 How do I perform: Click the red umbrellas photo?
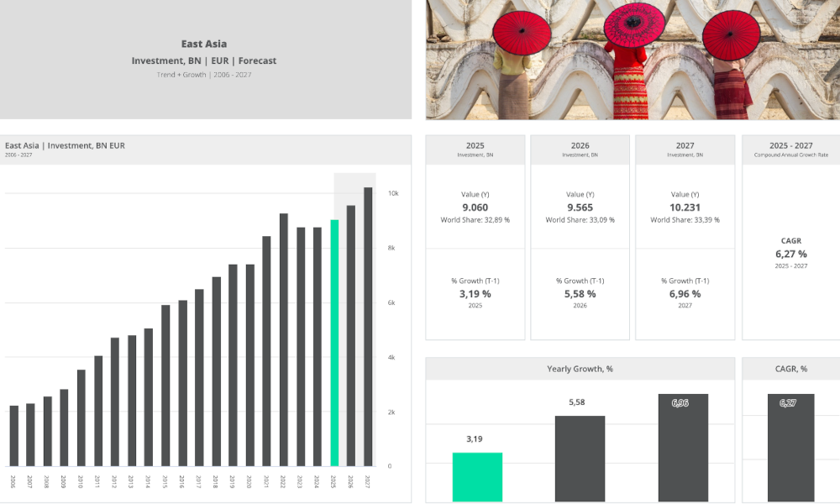pos(633,60)
